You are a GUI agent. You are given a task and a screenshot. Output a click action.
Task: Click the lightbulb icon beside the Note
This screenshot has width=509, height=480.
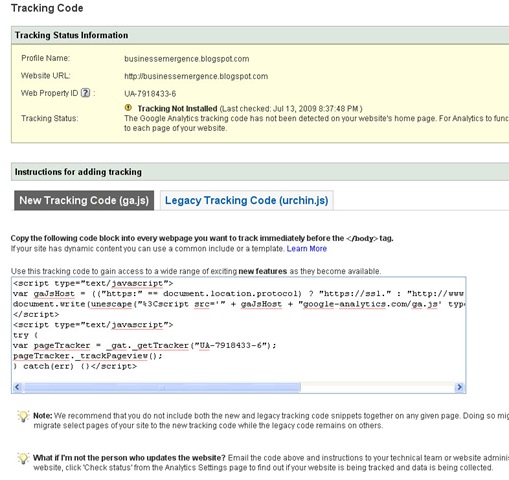pos(23,416)
